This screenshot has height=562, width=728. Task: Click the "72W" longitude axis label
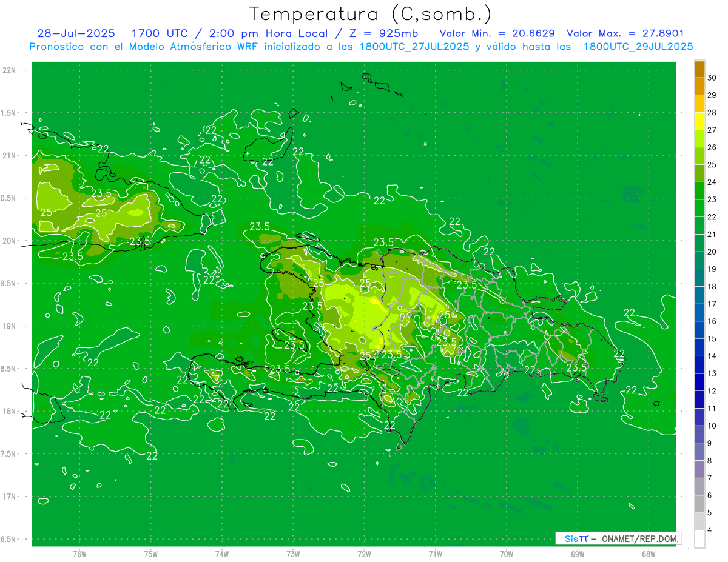[364, 554]
